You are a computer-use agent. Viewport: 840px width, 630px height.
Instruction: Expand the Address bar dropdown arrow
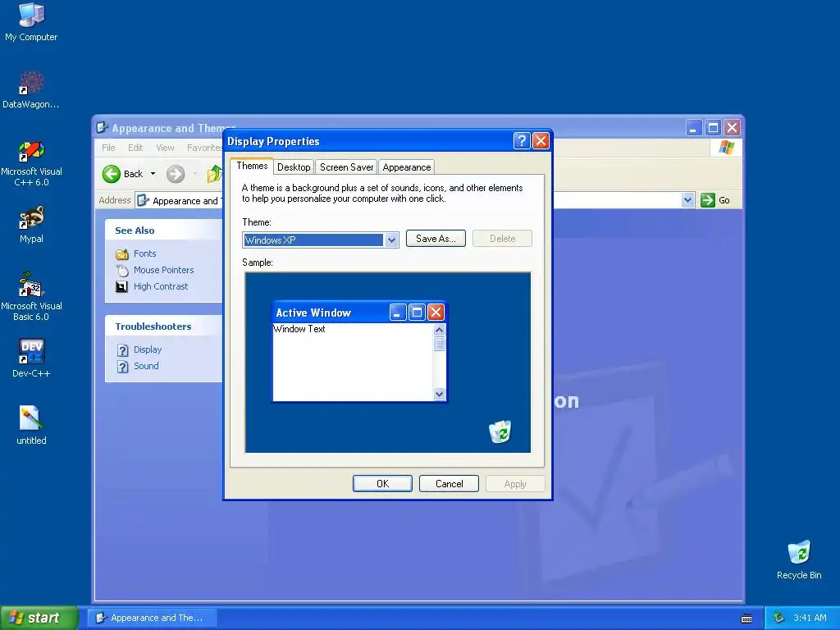coord(688,200)
